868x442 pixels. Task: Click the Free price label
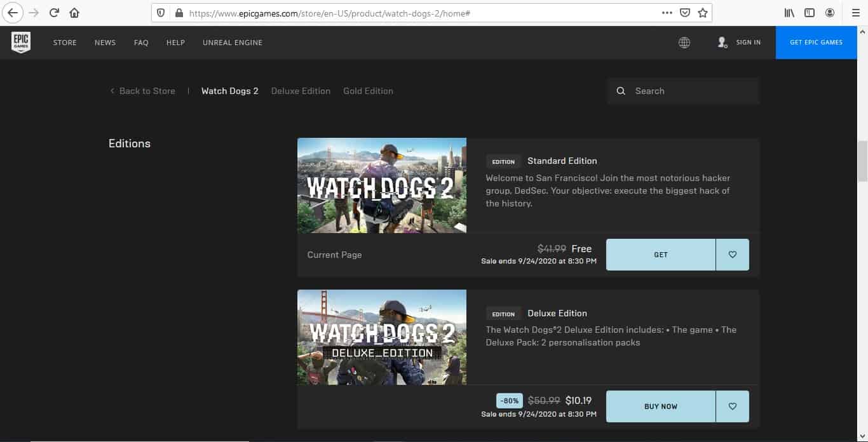point(581,249)
